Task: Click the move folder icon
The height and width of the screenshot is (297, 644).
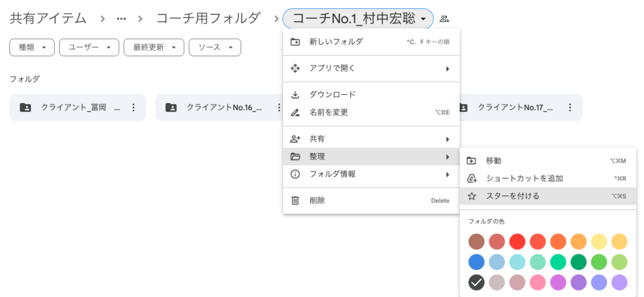Action: point(472,161)
